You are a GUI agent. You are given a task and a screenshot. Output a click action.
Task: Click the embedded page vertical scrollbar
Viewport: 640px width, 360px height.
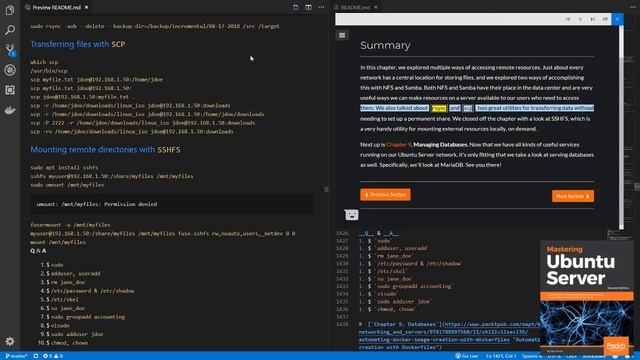[621, 127]
